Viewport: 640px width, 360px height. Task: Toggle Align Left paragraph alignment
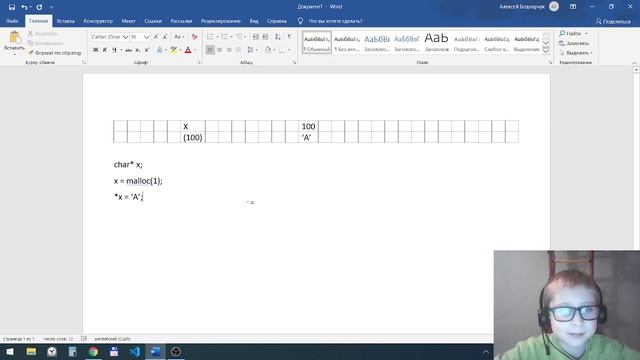(x=210, y=50)
